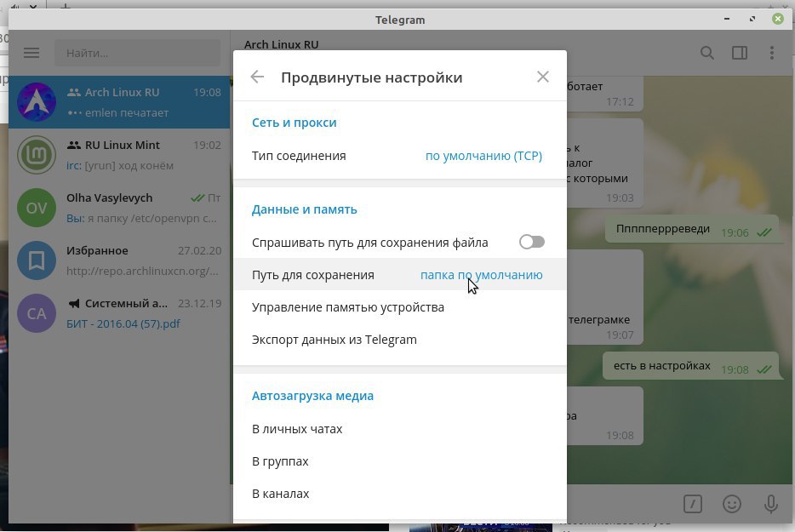
Task: Click the Arch Linux RU avatar
Action: tap(37, 102)
